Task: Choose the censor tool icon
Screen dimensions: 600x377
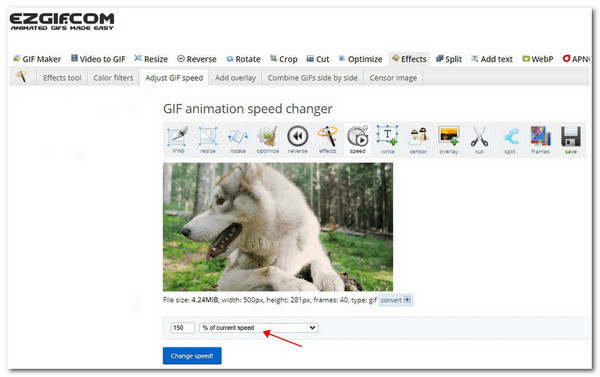Action: (x=418, y=139)
